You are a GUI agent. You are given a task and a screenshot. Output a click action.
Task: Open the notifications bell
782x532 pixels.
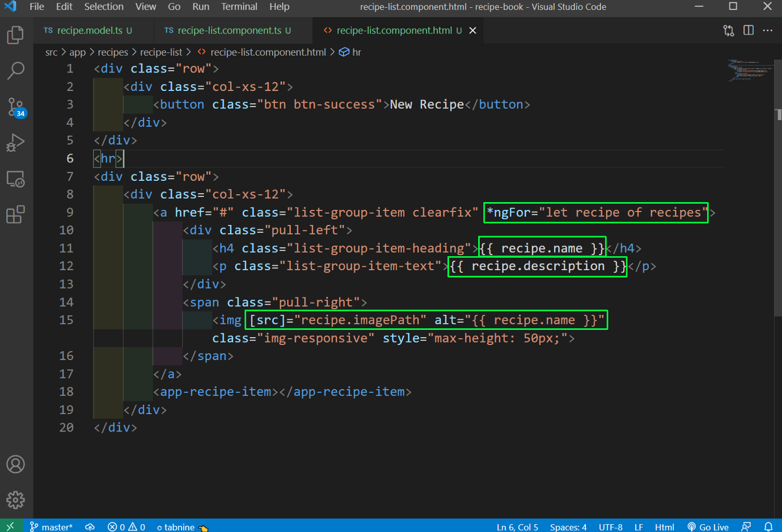click(x=769, y=526)
